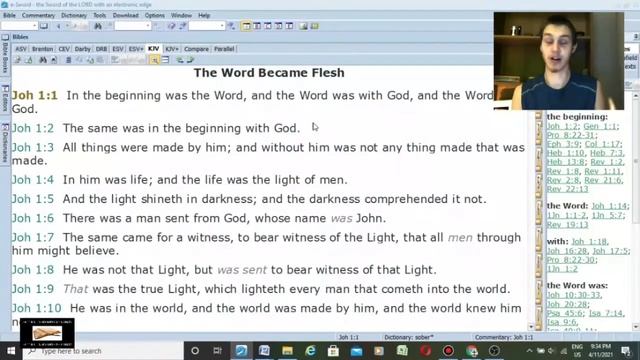Viewport: 640px width, 360px height.
Task: Follow the Rev 19:13 cross-reference
Action: [x=567, y=225]
